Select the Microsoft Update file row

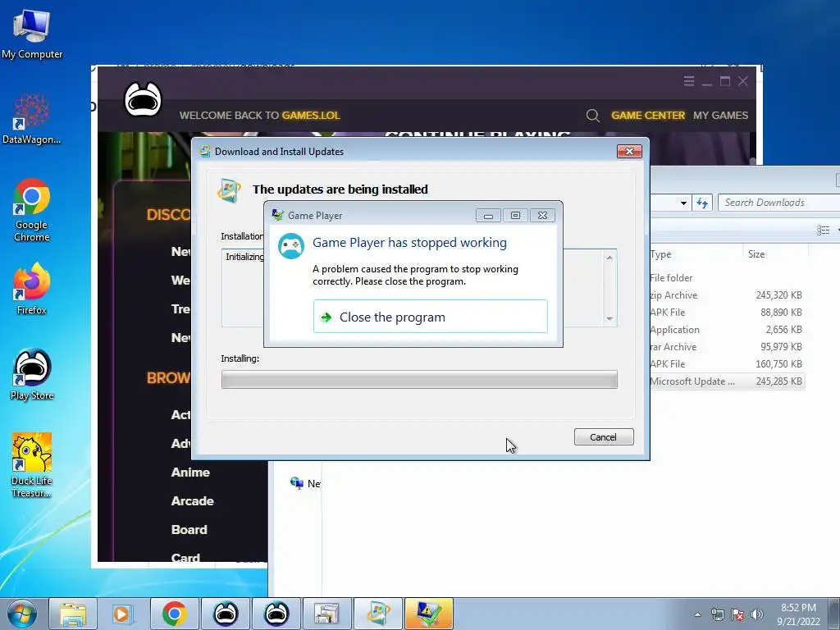tap(727, 381)
